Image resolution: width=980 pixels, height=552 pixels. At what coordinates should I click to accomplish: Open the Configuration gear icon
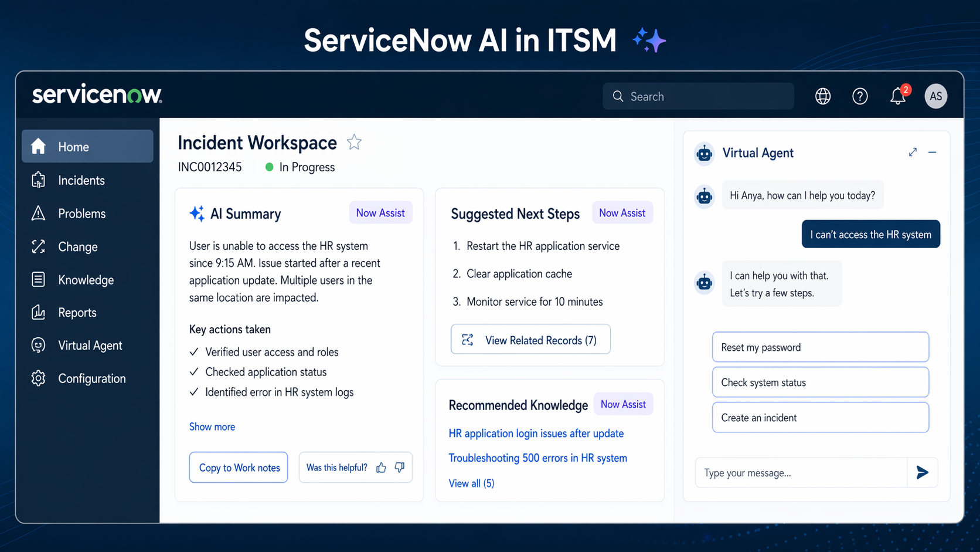pos(38,378)
